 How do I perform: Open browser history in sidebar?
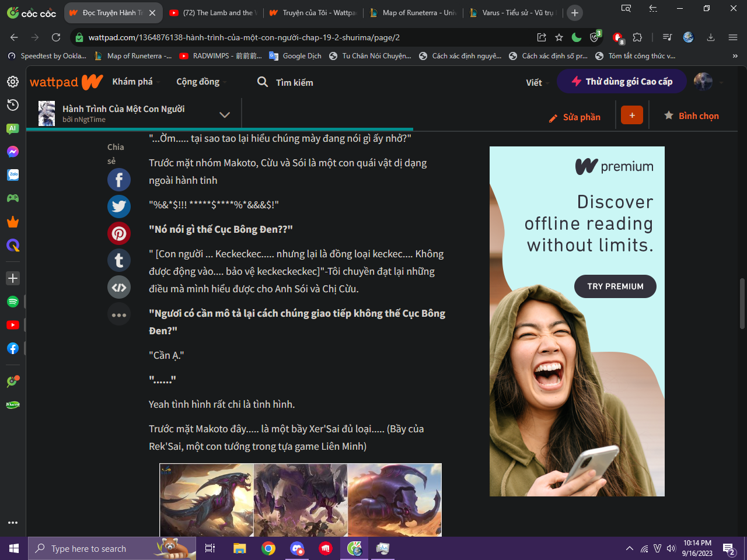coord(13,105)
